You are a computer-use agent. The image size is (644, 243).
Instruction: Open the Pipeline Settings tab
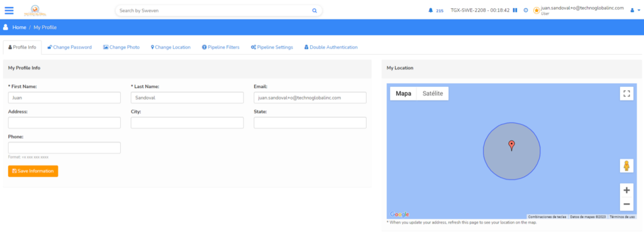[x=272, y=47]
